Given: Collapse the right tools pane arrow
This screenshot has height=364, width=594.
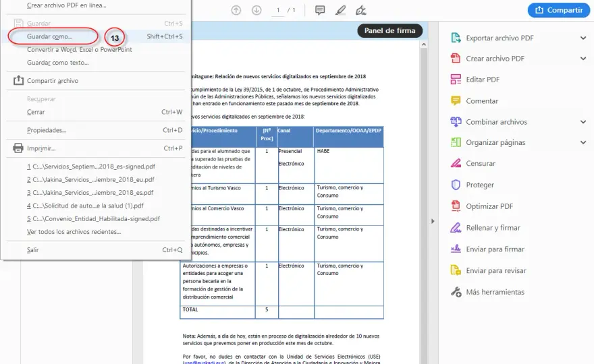Looking at the screenshot, I should 433,221.
